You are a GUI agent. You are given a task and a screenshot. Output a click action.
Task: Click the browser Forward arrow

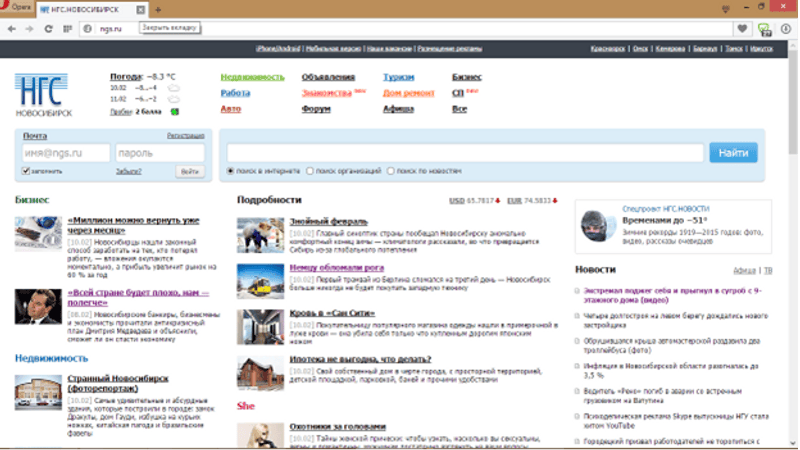point(30,29)
